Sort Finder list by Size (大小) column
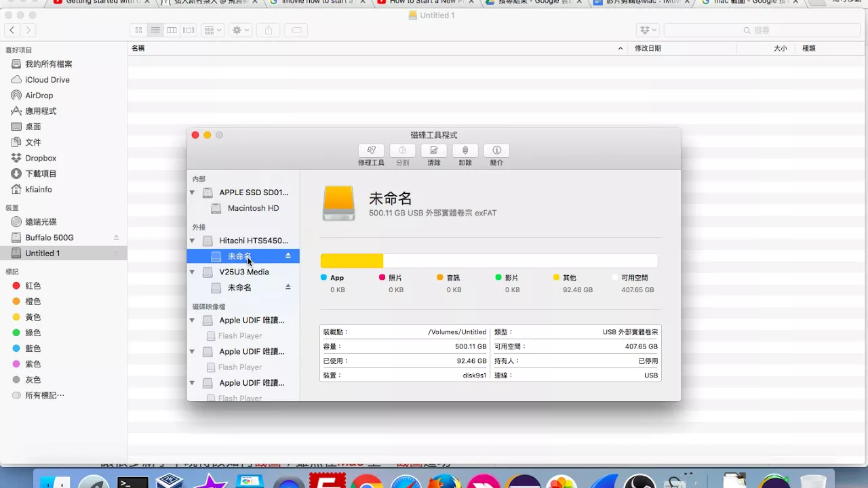The width and height of the screenshot is (868, 488). pos(765,48)
